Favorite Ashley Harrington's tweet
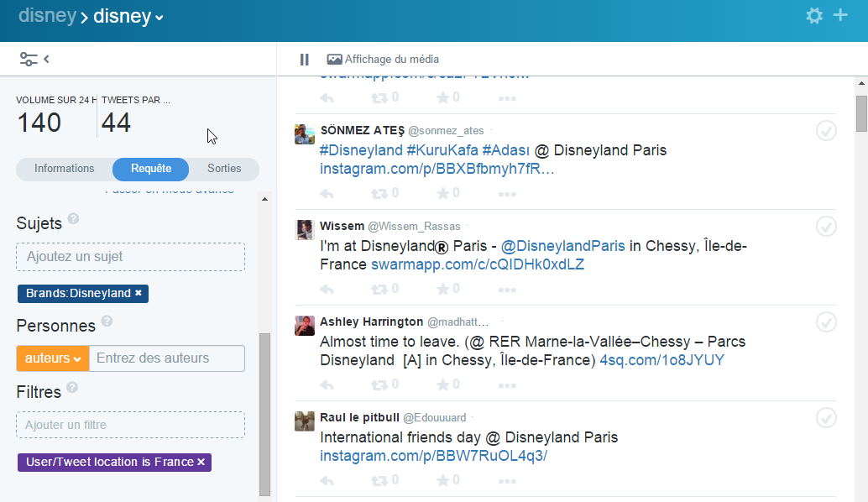This screenshot has height=502, width=868. point(443,384)
